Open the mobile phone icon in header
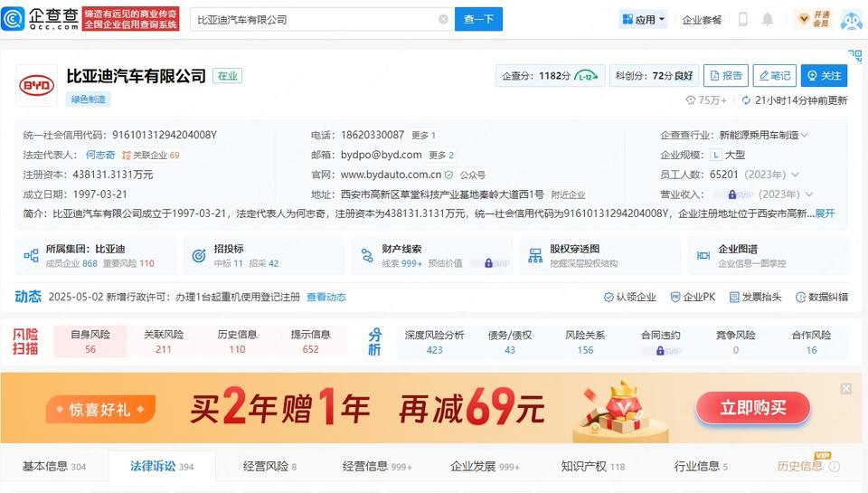This screenshot has height=493, width=868. pos(743,19)
